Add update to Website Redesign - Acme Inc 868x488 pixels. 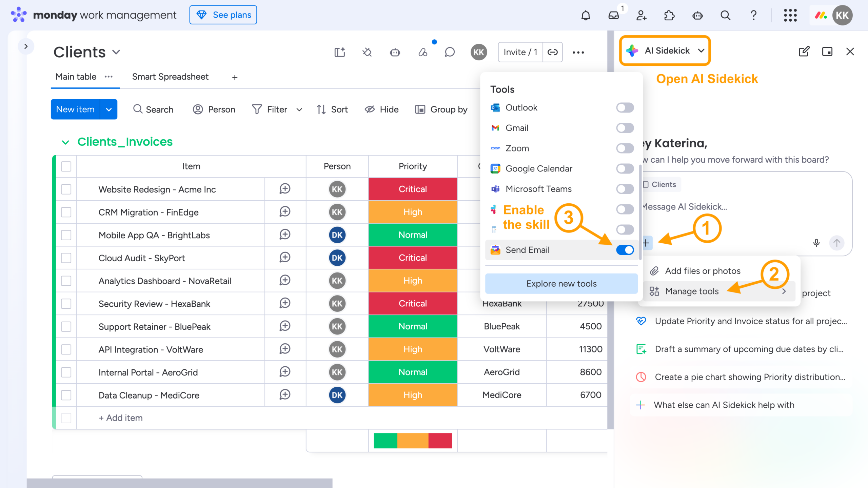[x=285, y=189]
